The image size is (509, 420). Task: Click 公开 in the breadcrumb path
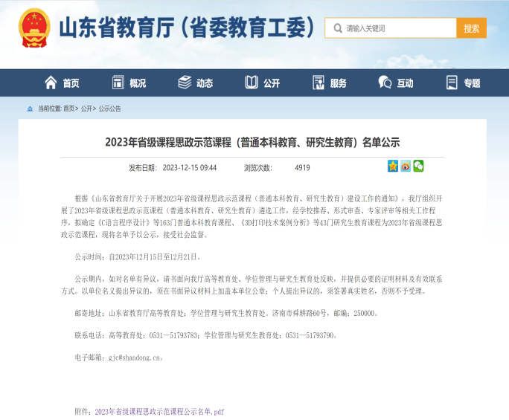pos(87,109)
